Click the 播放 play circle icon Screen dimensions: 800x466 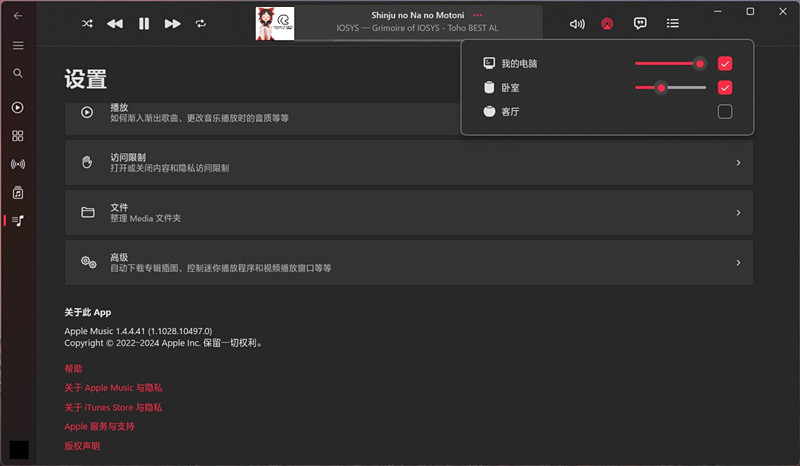(87, 112)
